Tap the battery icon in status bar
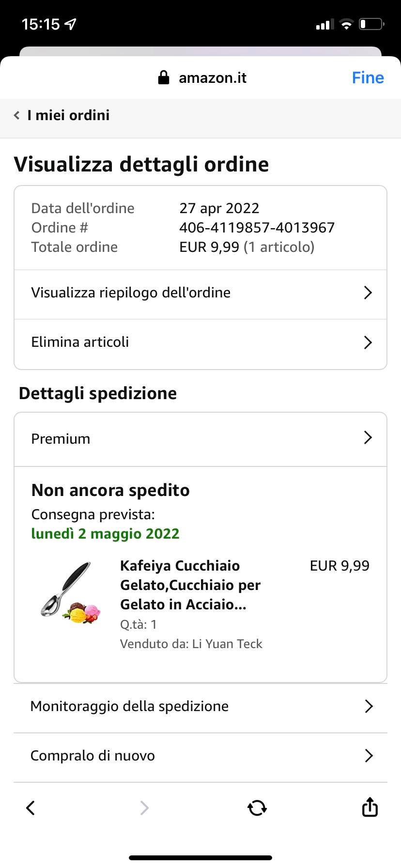This screenshot has width=401, height=868. tap(371, 24)
